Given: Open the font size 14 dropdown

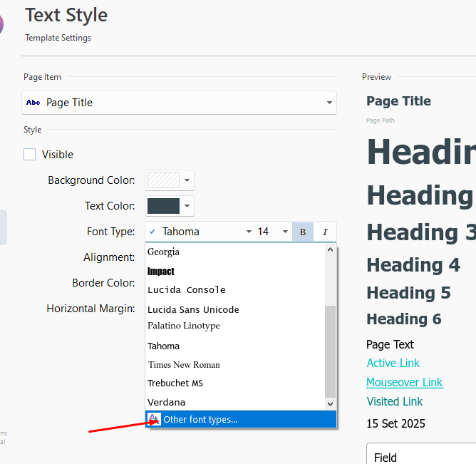Looking at the screenshot, I should click(285, 232).
